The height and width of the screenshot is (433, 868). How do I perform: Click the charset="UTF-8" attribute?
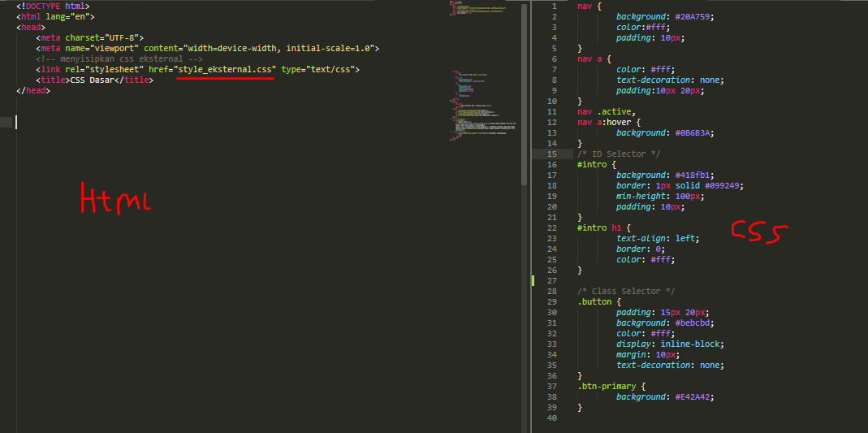coord(101,37)
